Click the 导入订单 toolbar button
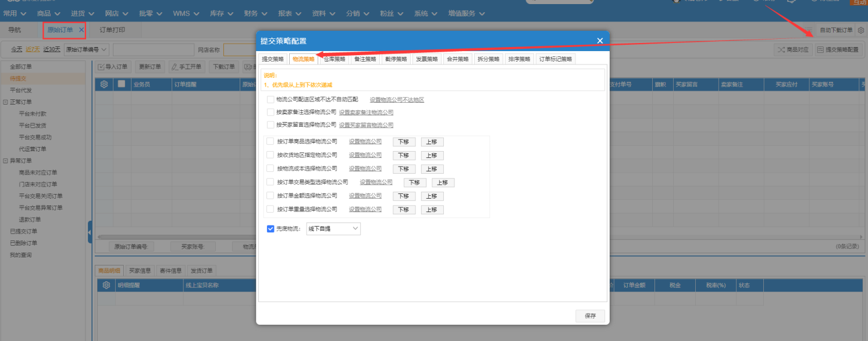The height and width of the screenshot is (341, 868). [x=113, y=67]
